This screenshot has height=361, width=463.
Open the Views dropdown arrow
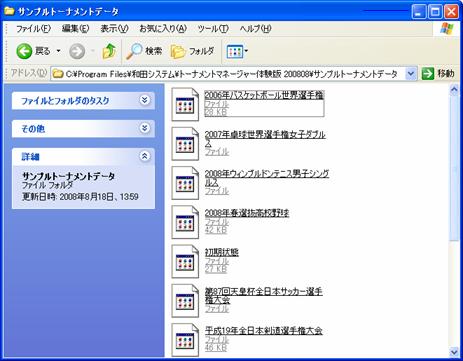coord(246,51)
